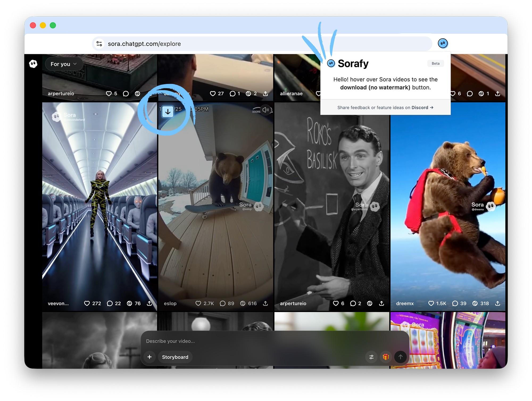Like the dreemx skydiving bear video
The height and width of the screenshot is (401, 532).
431,303
